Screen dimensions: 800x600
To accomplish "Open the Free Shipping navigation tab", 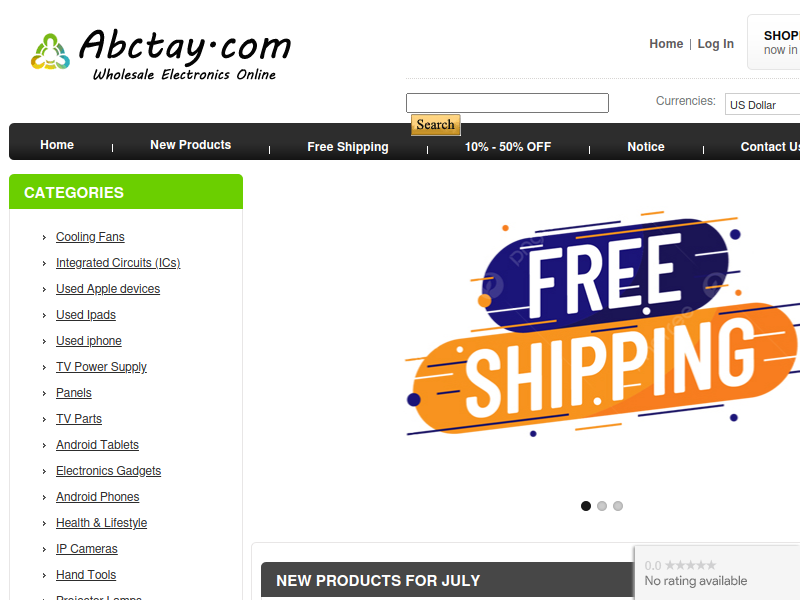I will [347, 147].
